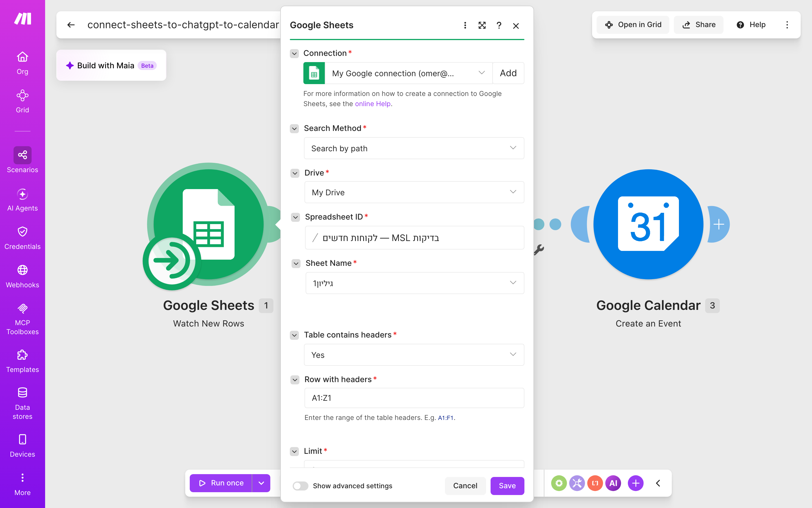Close the Google Sheets panel

[x=516, y=26]
